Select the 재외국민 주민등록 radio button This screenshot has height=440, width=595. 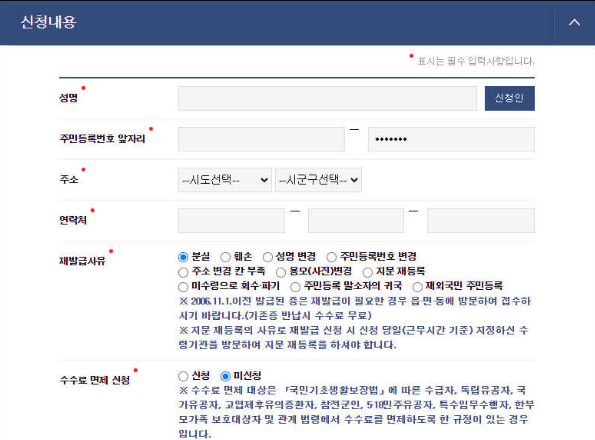click(417, 287)
